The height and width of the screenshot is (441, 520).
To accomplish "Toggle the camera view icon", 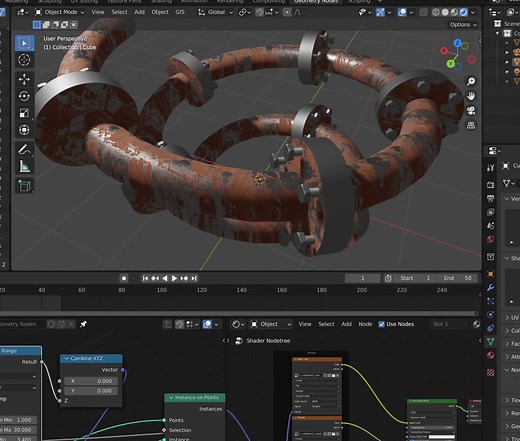I will pyautogui.click(x=471, y=111).
